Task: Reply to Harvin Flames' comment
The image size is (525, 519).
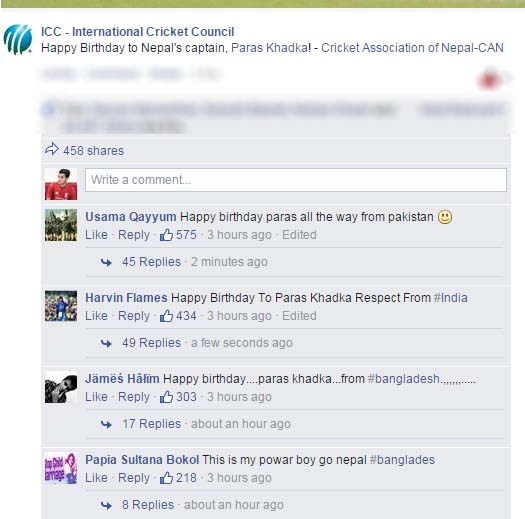Action: coord(134,316)
